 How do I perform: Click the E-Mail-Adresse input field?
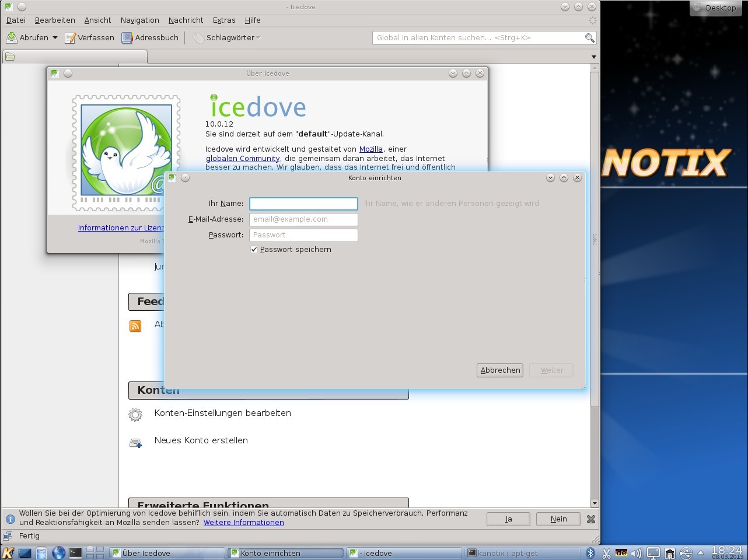click(x=303, y=219)
